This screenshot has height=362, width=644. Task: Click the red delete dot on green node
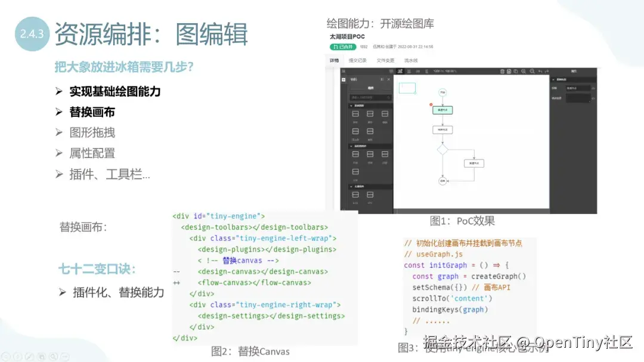point(431,104)
